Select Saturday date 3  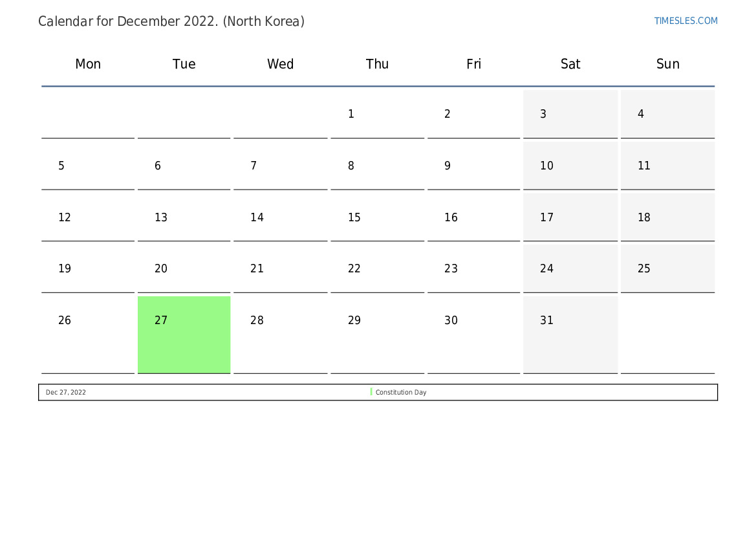tap(570, 114)
